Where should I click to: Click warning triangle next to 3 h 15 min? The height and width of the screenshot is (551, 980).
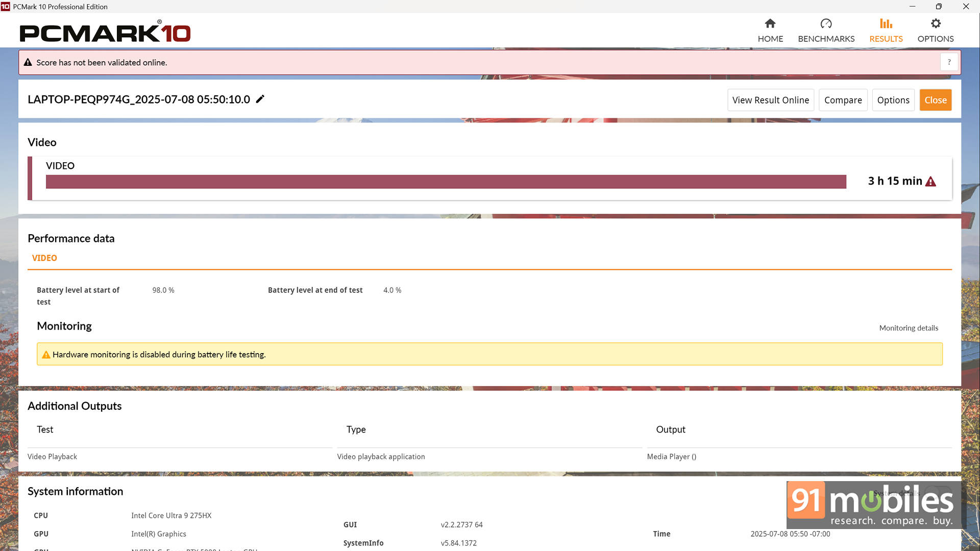(930, 182)
